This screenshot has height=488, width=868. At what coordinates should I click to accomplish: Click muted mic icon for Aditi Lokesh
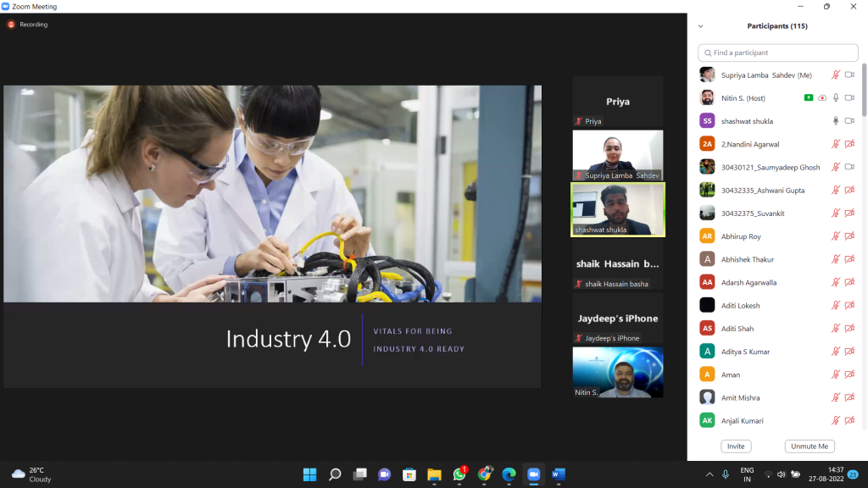coord(835,305)
